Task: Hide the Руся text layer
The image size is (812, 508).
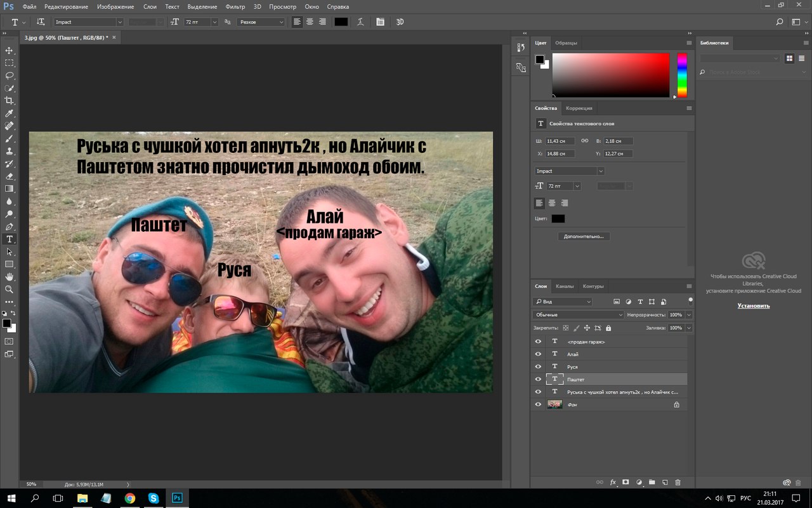Action: point(538,367)
